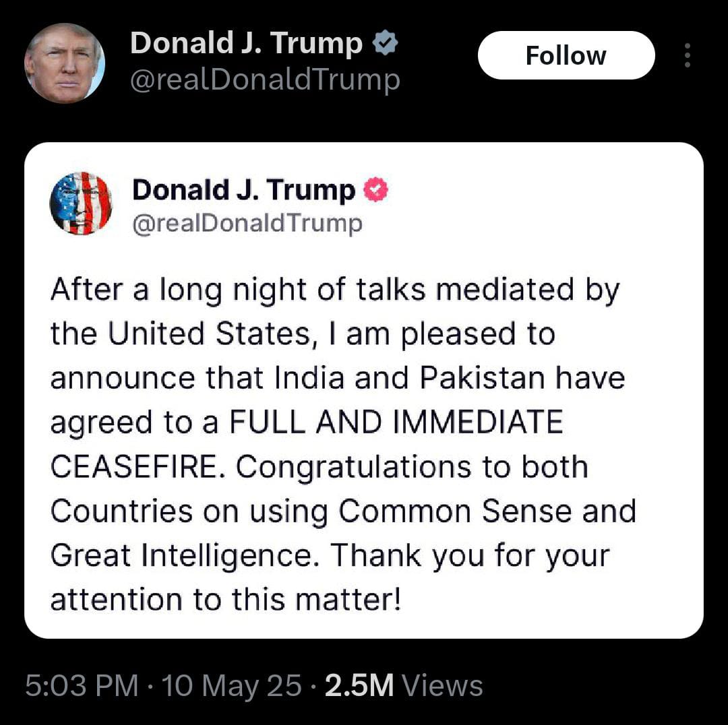Click the @realDonaldTrump handle inside quoted card

(247, 223)
